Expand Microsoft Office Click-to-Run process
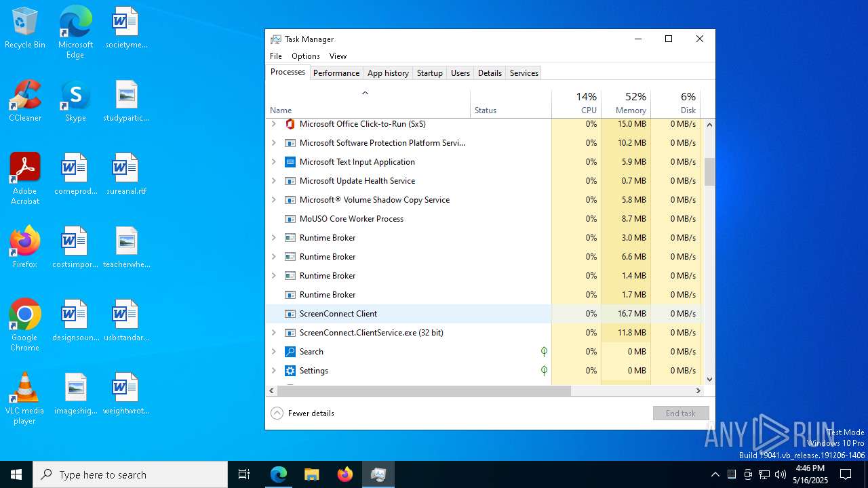Image resolution: width=868 pixels, height=488 pixels. pos(274,124)
